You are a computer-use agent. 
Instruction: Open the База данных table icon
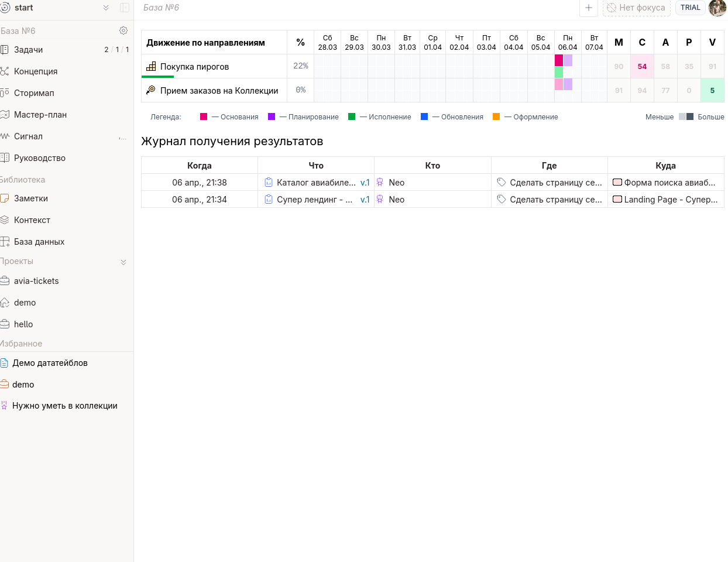[5, 242]
